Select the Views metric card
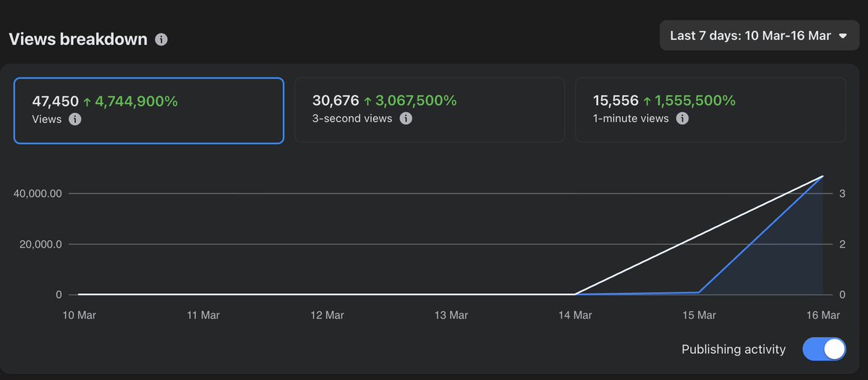The height and width of the screenshot is (380, 868). [x=148, y=111]
